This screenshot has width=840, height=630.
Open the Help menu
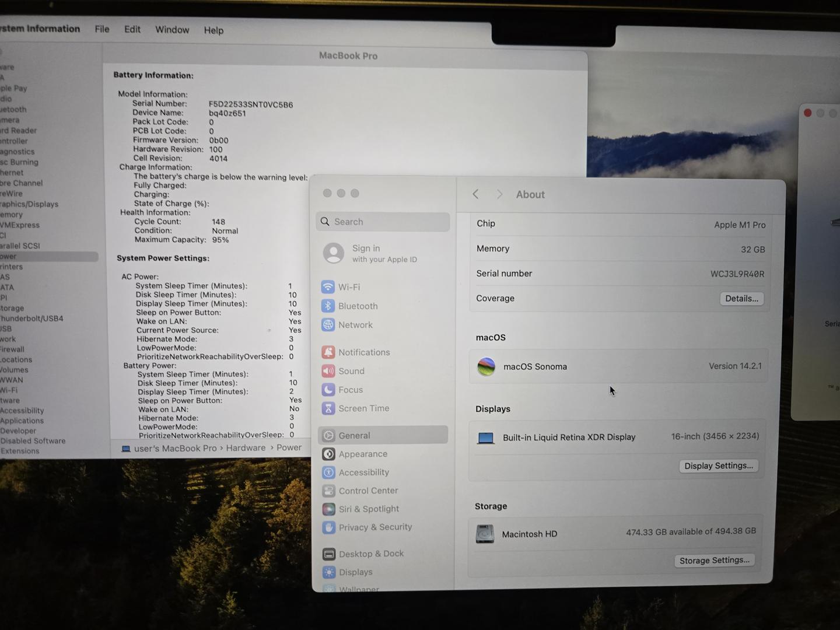[x=213, y=30]
